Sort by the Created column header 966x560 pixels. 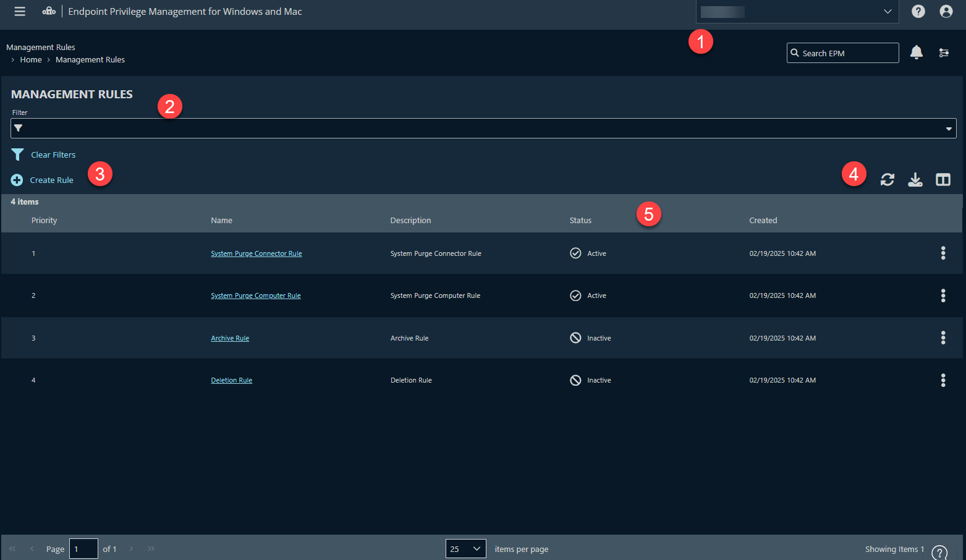(x=763, y=220)
